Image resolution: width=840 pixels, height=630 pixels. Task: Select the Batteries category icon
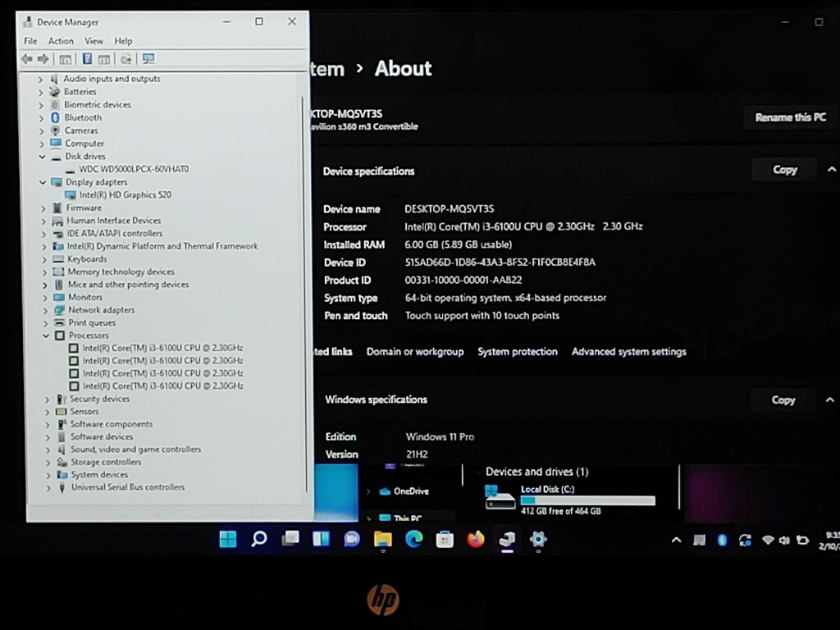point(55,92)
